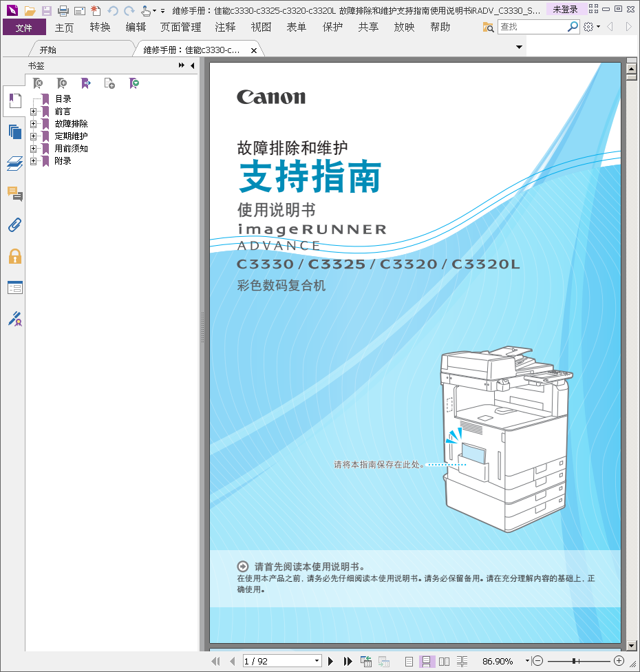The image size is (640, 672).
Task: Click the add new bookmark icon
Action: [x=62, y=83]
